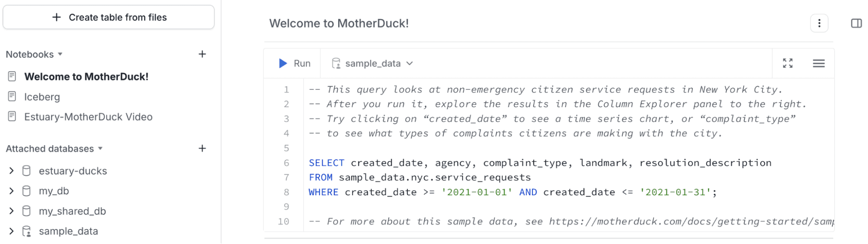Open the Welcome to MotherDuck! notebook
Screen dimensions: 868x244
click(x=86, y=77)
